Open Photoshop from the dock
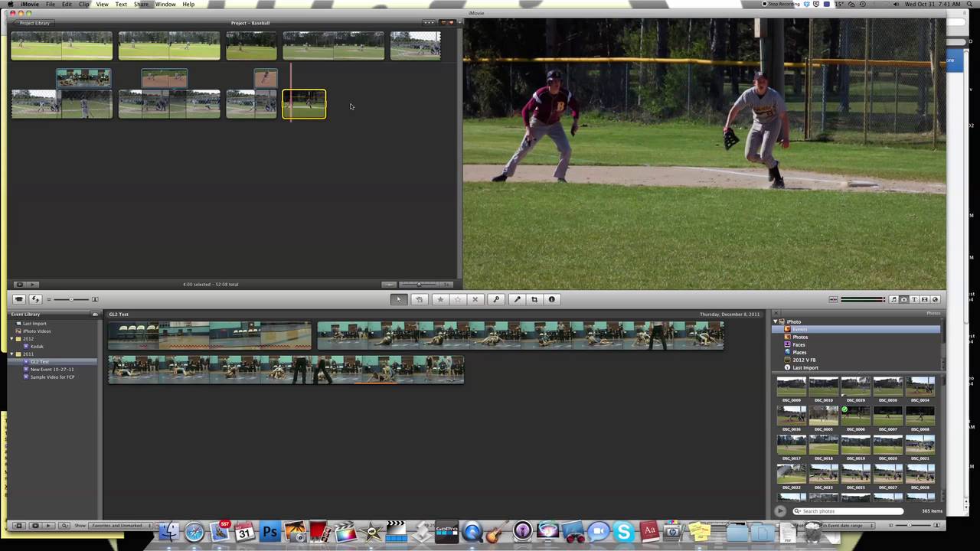This screenshot has width=980, height=551. pos(270,532)
